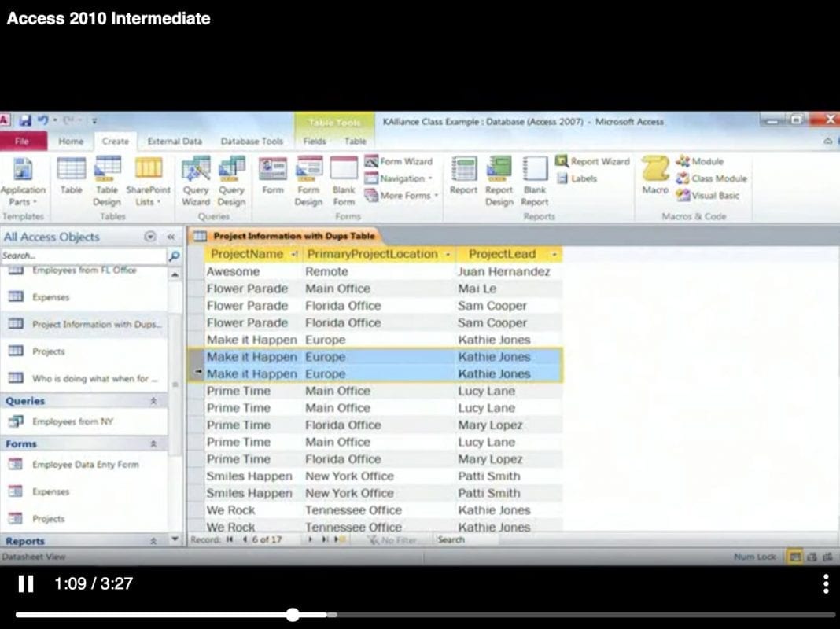The image size is (840, 629).
Task: Click the Save icon in quick access toolbar
Action: 25,120
